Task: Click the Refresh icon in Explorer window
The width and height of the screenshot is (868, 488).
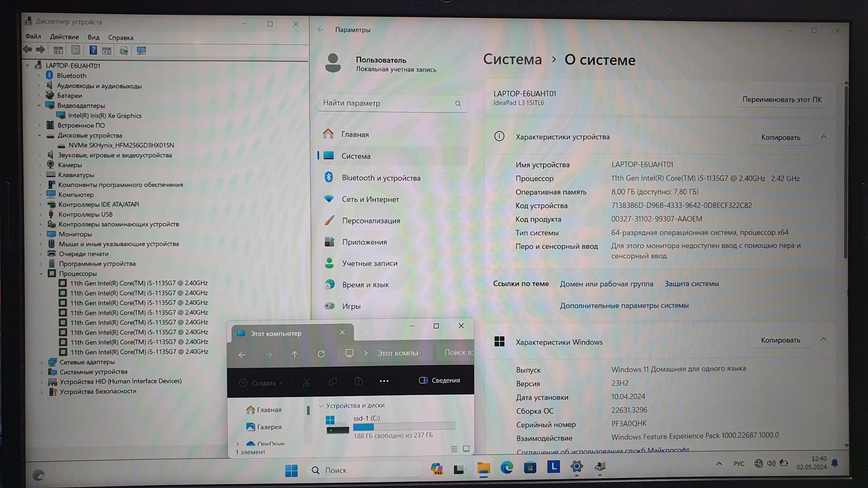Action: pyautogui.click(x=321, y=354)
